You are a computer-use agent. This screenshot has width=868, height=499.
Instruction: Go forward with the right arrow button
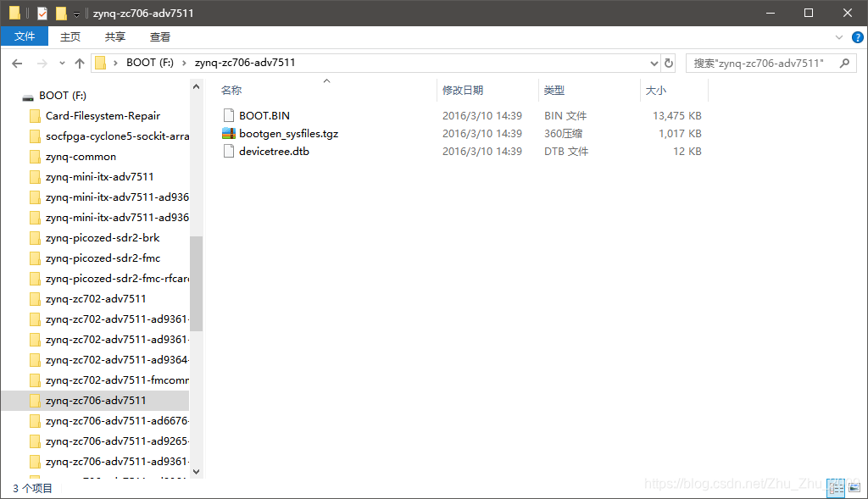coord(42,64)
